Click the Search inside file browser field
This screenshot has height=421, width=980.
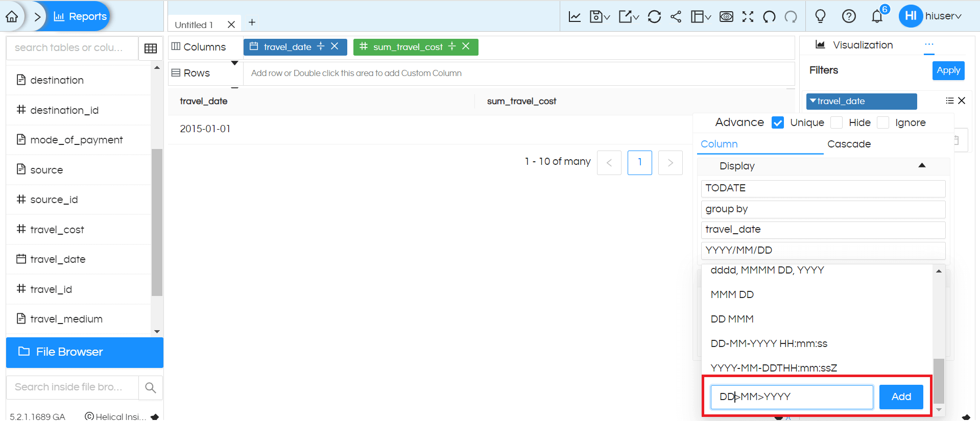(72, 387)
